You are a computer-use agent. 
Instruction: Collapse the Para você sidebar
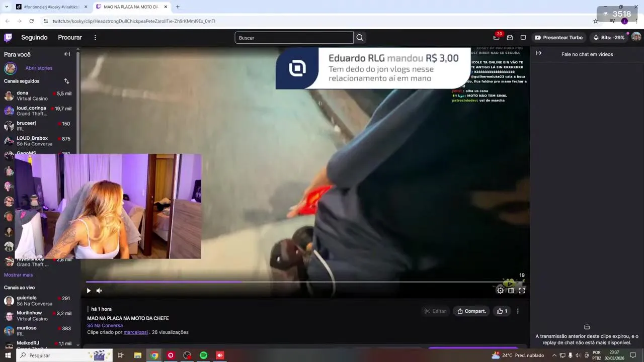click(67, 54)
